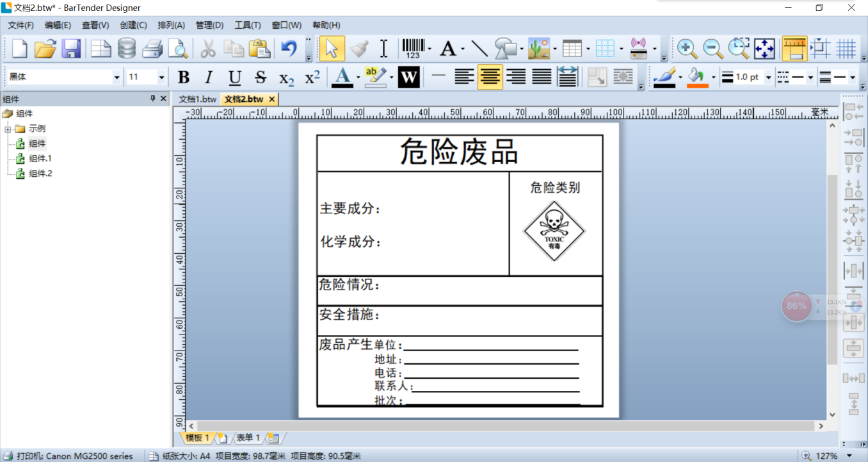Open the font size dropdown
Screen dimensions: 868x462
[x=161, y=78]
